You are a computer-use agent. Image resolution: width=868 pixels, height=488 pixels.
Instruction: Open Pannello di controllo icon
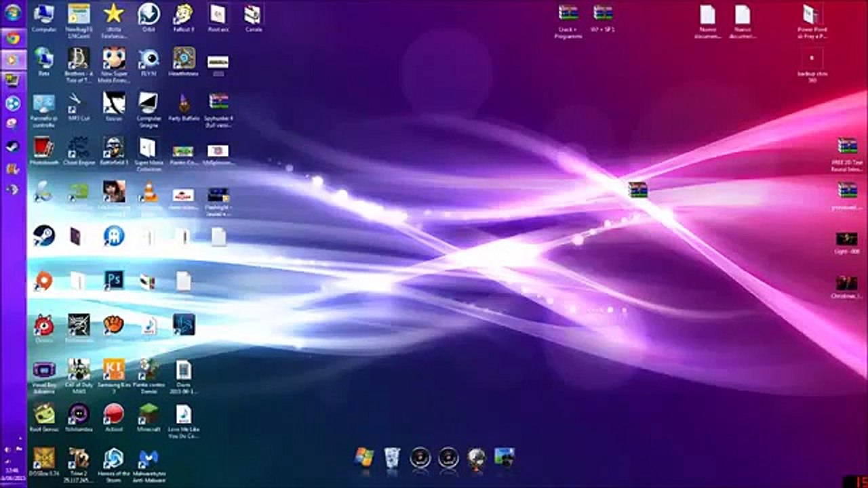point(44,109)
